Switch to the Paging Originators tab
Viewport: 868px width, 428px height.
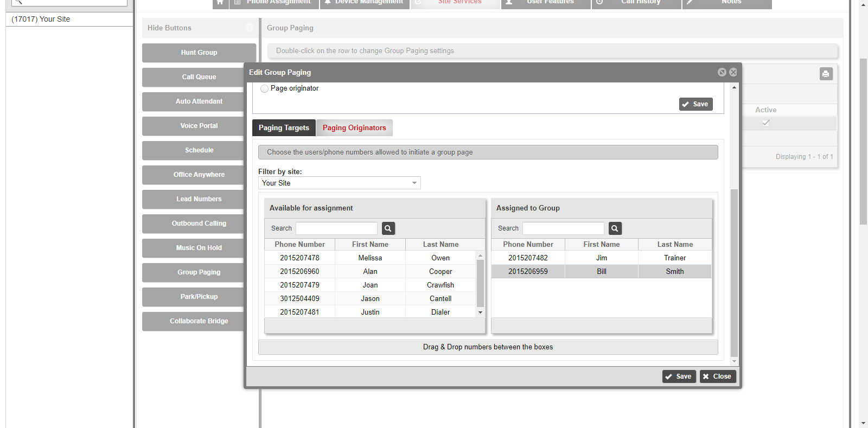coord(354,128)
